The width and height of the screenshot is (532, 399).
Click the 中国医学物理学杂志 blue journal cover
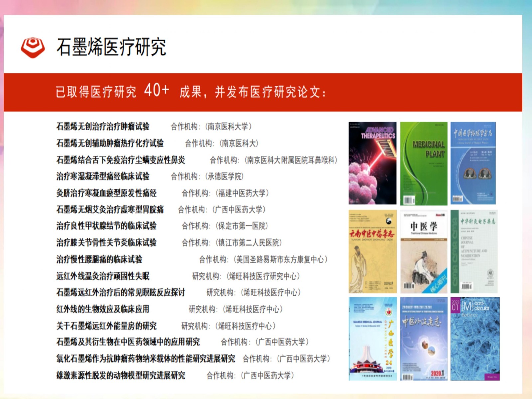click(473, 163)
